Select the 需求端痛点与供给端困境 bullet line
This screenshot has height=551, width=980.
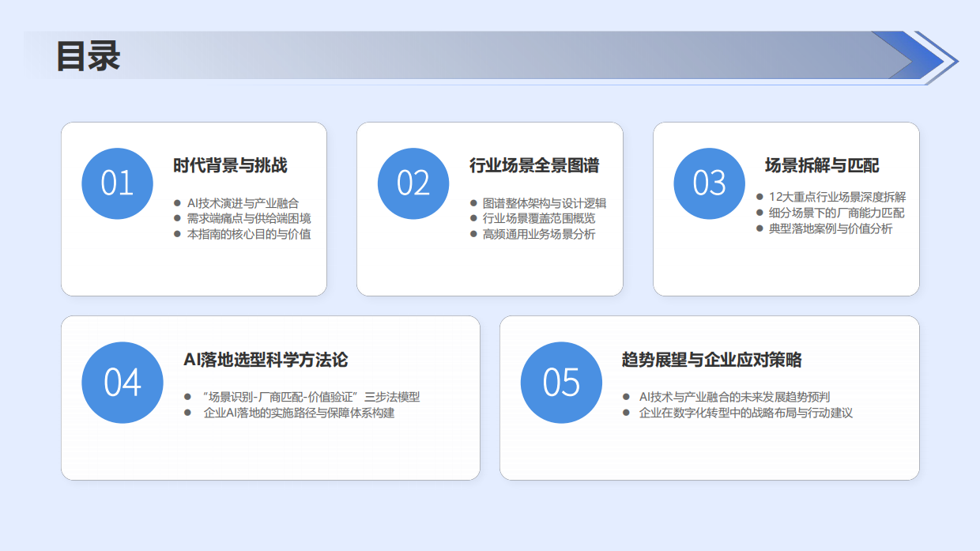(248, 219)
